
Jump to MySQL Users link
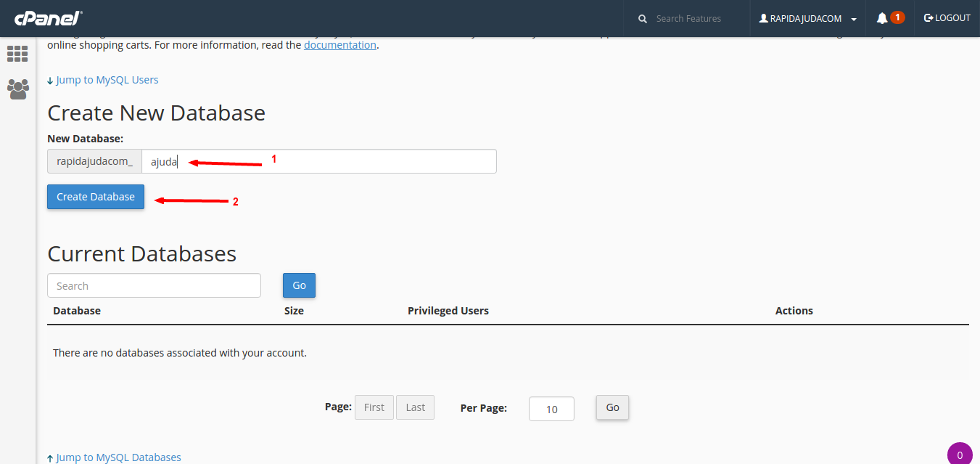point(107,80)
